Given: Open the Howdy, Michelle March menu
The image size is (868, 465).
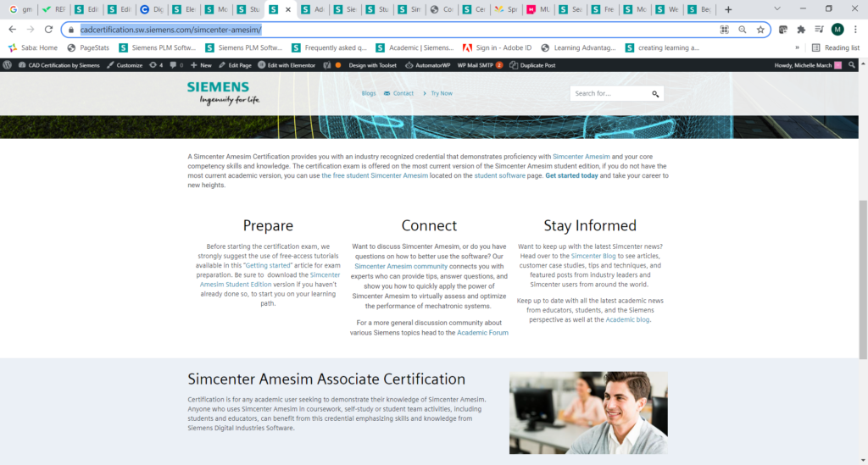Looking at the screenshot, I should (x=808, y=65).
